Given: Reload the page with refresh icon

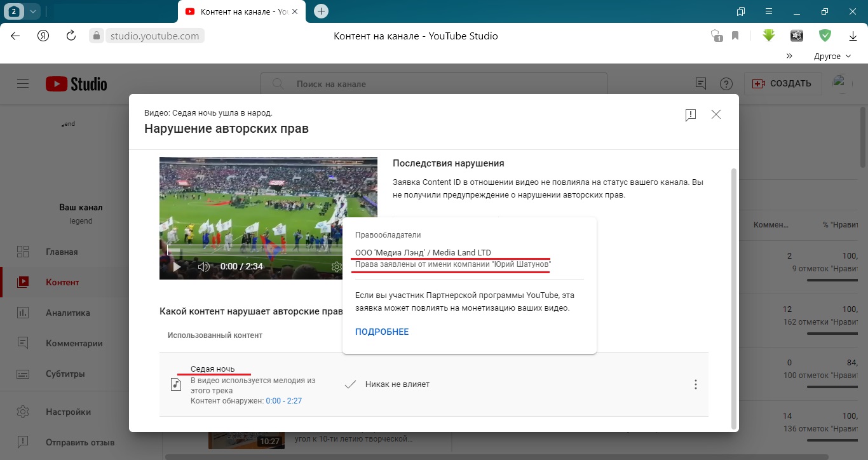Looking at the screenshot, I should (71, 36).
